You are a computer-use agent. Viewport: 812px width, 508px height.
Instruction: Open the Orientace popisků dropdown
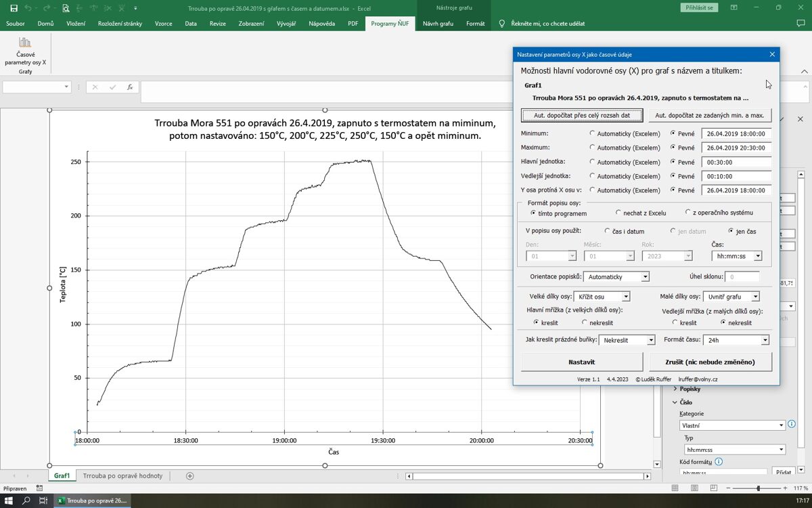645,277
